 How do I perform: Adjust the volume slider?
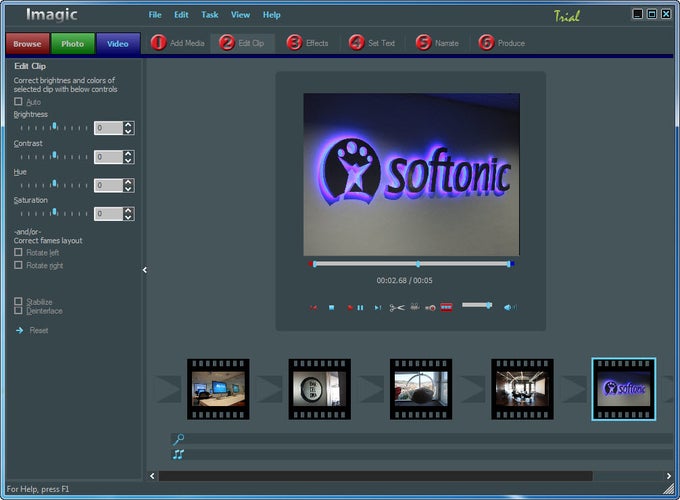(477, 305)
